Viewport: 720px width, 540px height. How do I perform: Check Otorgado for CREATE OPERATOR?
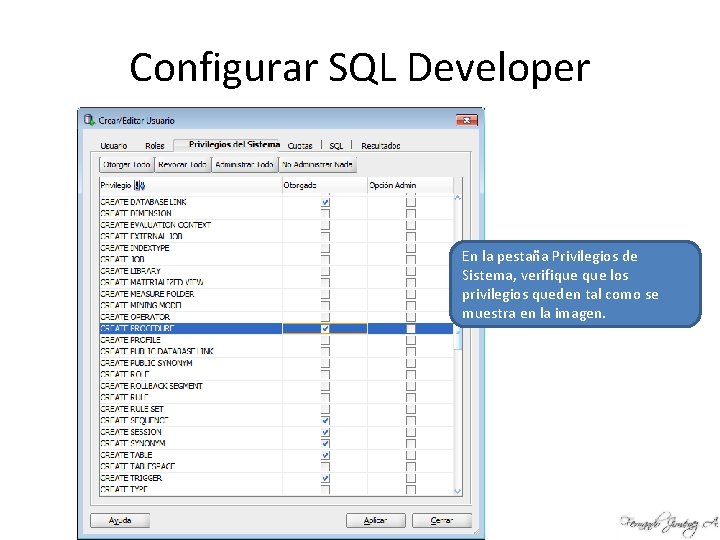pyautogui.click(x=325, y=317)
